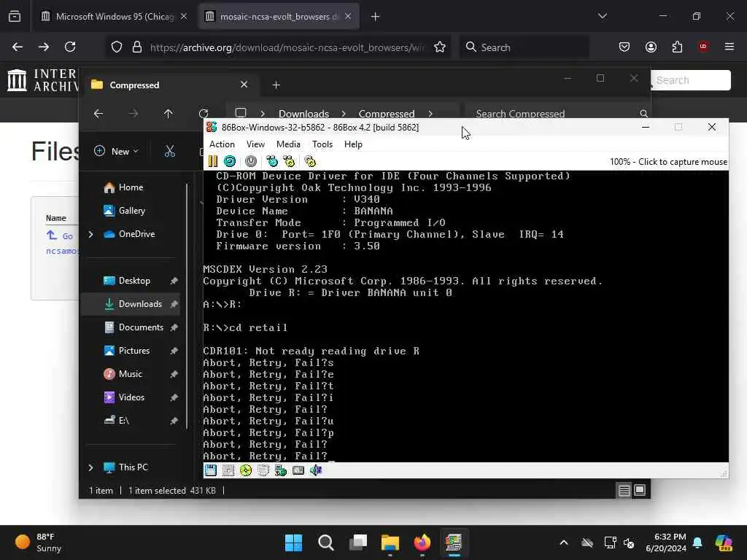This screenshot has width=747, height=560.
Task: Add a new tab in File Explorer
Action: point(276,85)
